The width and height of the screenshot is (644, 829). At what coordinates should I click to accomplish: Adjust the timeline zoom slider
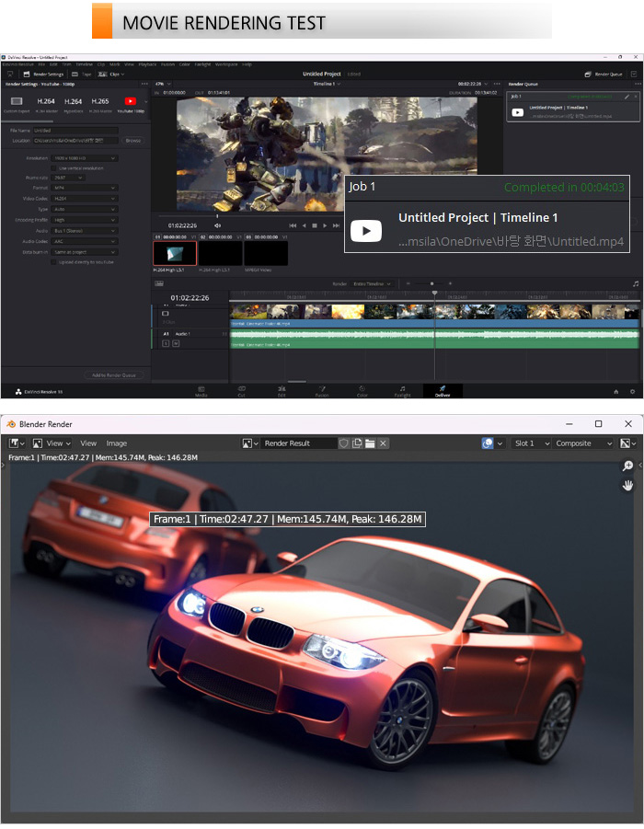430,284
